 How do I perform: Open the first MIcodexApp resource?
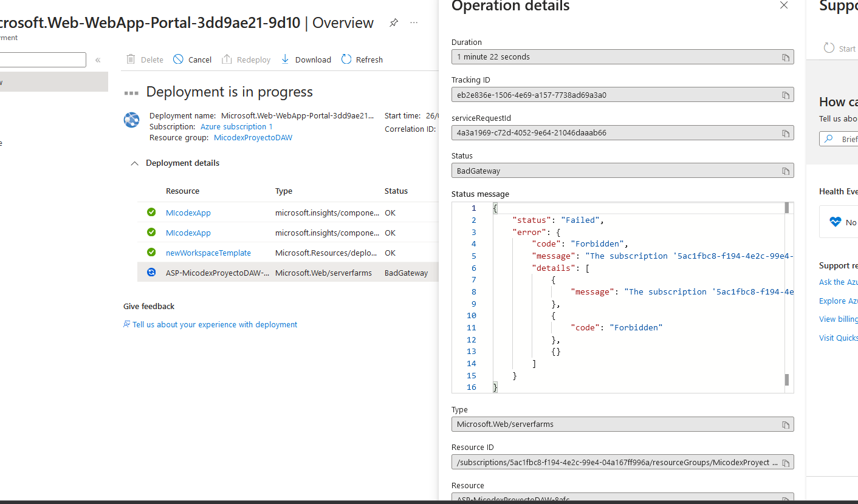coord(188,213)
